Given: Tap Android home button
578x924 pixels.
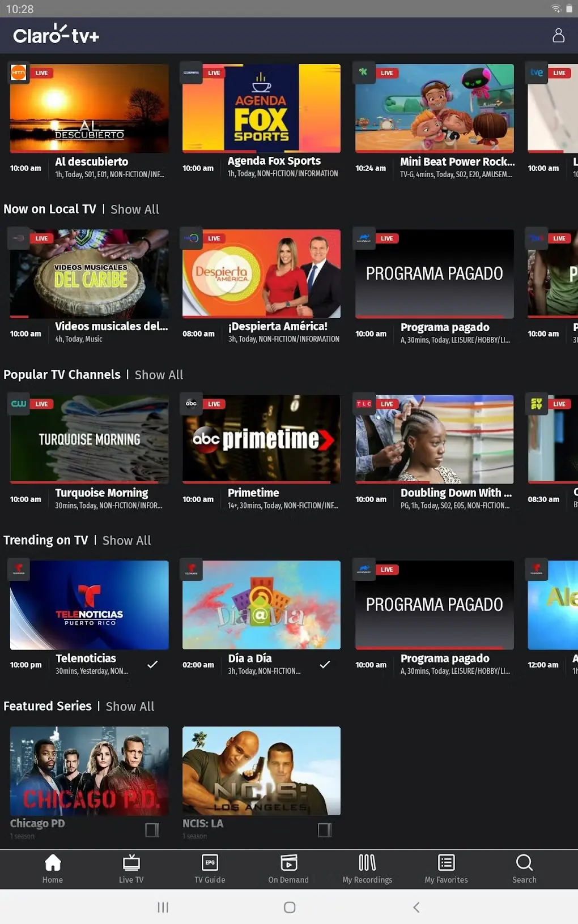Looking at the screenshot, I should 290,907.
